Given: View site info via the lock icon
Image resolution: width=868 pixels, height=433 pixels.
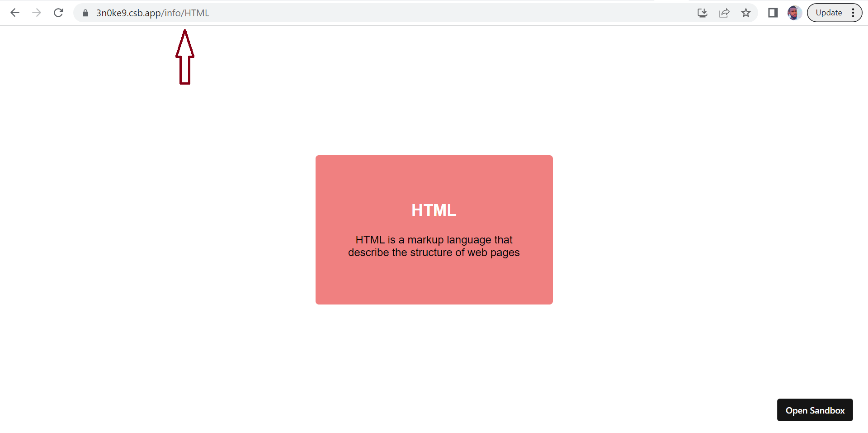Looking at the screenshot, I should point(85,13).
